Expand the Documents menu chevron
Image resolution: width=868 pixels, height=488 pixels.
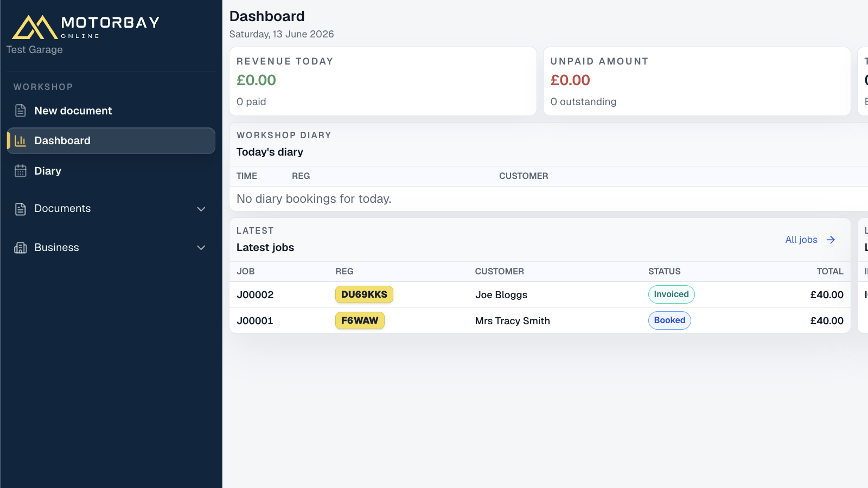201,209
